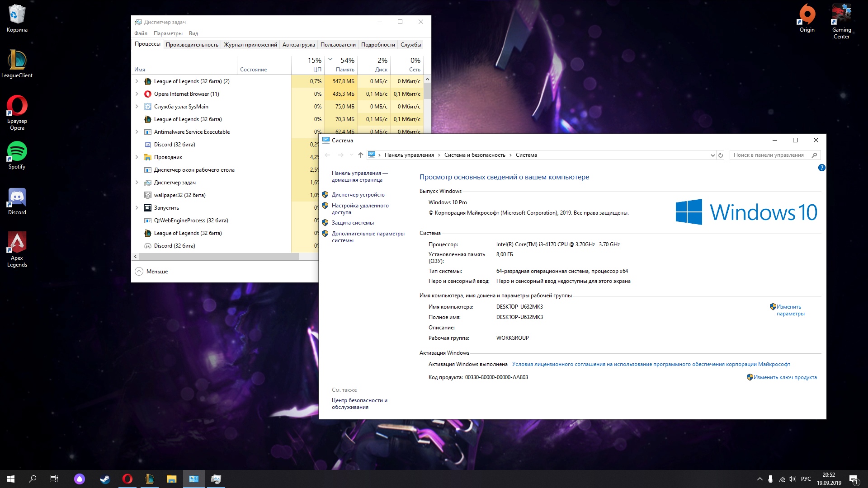The width and height of the screenshot is (868, 488).
Task: Open taskbar search magnifier
Action: pos(33,479)
